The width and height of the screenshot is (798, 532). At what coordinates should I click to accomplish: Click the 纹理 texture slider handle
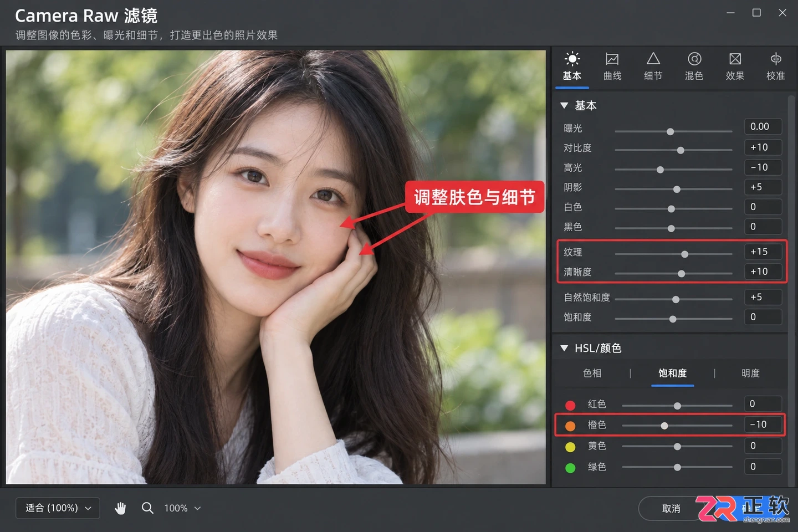[685, 254]
